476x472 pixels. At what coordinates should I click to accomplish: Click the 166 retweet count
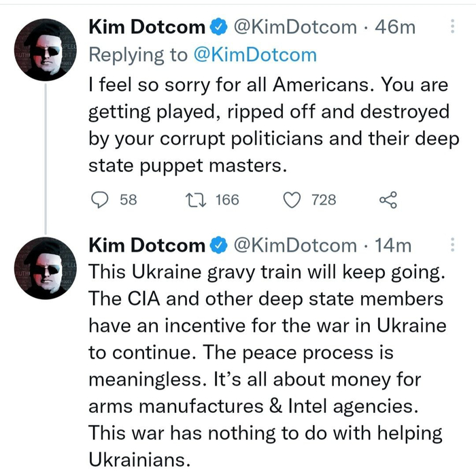[x=227, y=199]
